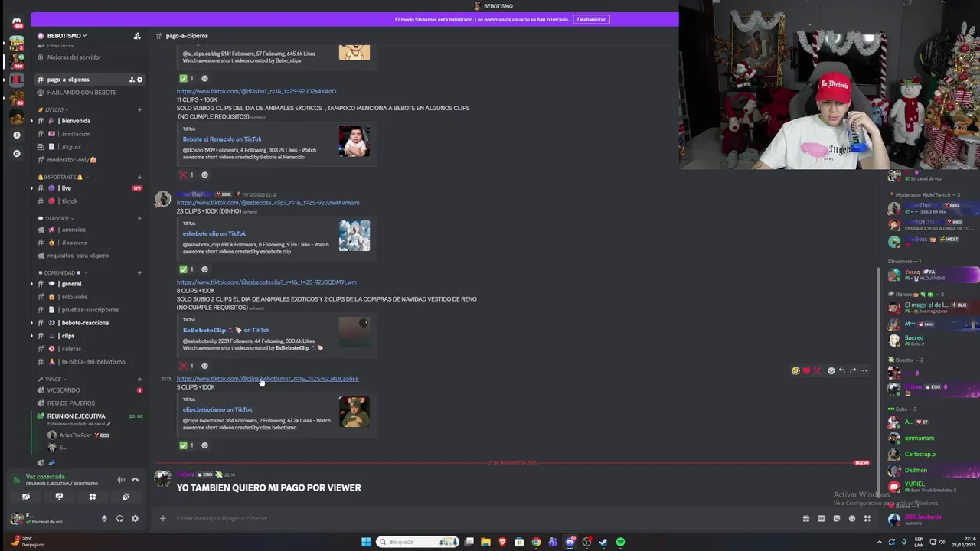The image size is (980, 551).
Task: Open Discord direct messages home icon
Action: (17, 22)
